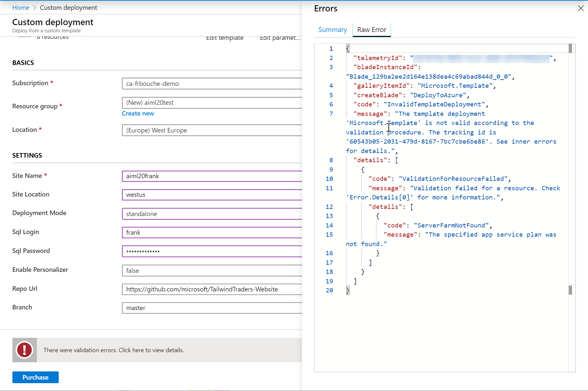Viewport: 588px width, 391px height.
Task: Click the Site Name input field
Action: pyautogui.click(x=212, y=176)
